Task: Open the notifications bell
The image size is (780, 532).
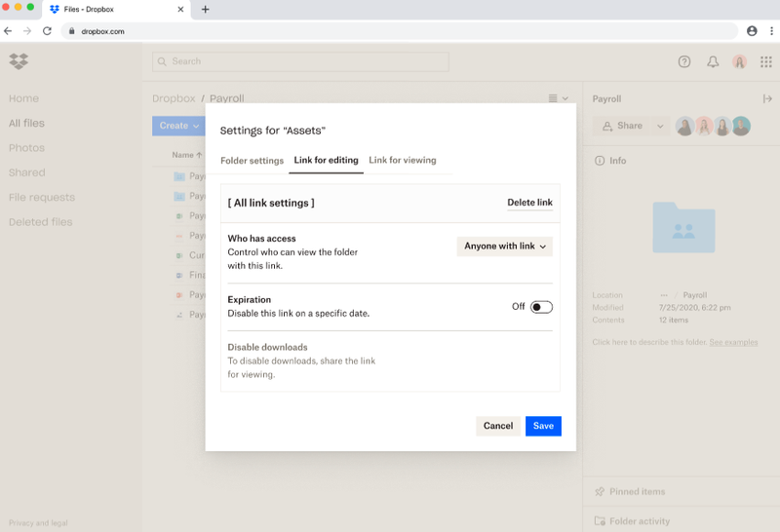Action: point(713,61)
